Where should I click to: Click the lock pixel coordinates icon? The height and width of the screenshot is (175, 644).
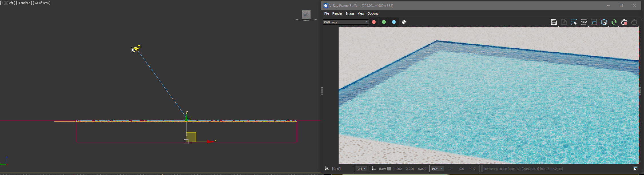point(327,169)
